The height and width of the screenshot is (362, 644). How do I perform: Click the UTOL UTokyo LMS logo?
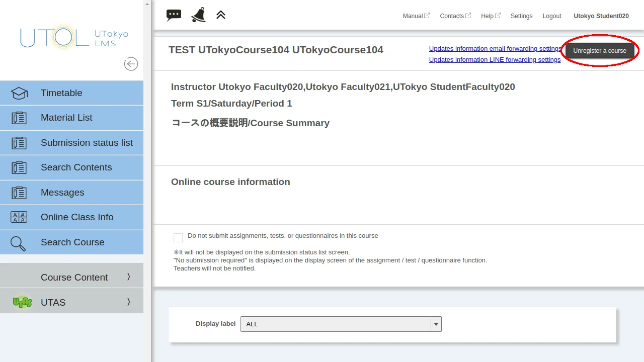tap(74, 38)
